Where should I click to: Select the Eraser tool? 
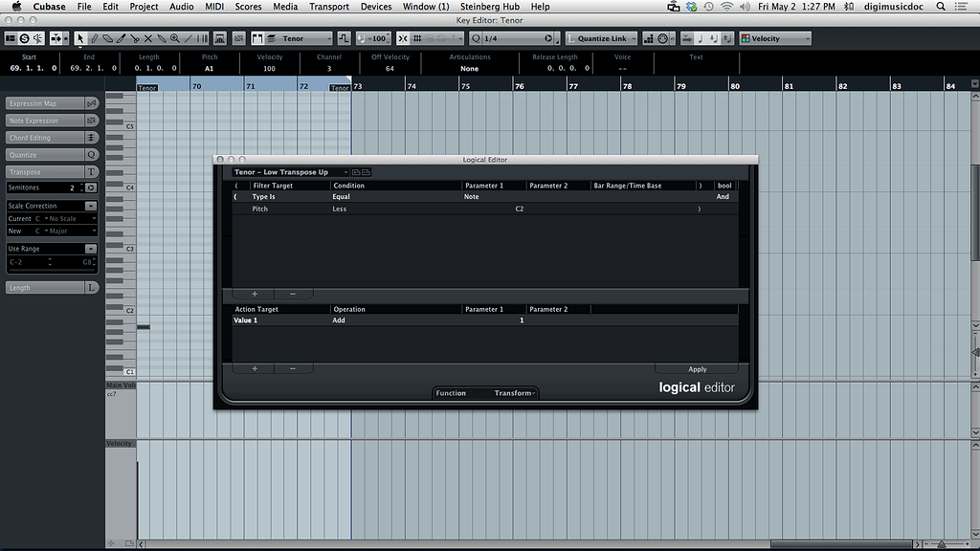tap(107, 38)
